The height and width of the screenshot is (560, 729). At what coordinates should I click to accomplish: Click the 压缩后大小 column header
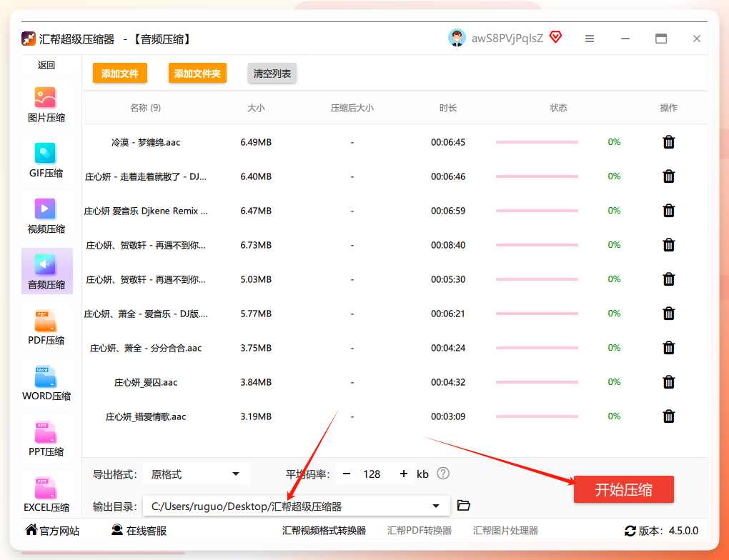352,108
